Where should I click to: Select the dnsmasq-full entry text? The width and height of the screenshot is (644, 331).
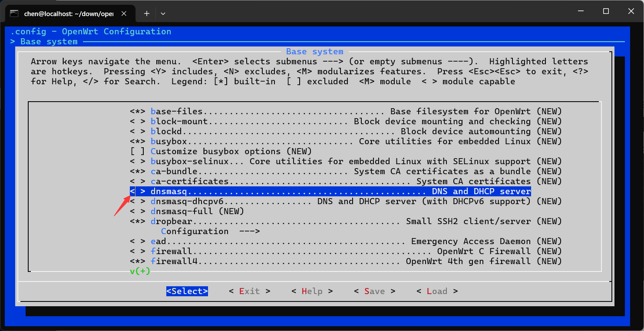click(182, 212)
